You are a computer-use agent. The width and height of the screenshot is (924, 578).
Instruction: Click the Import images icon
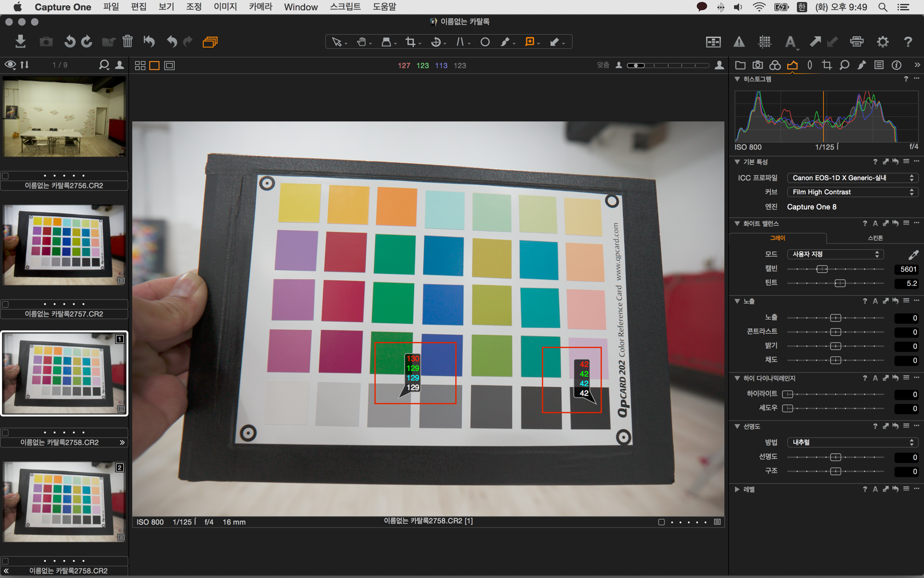click(x=20, y=41)
